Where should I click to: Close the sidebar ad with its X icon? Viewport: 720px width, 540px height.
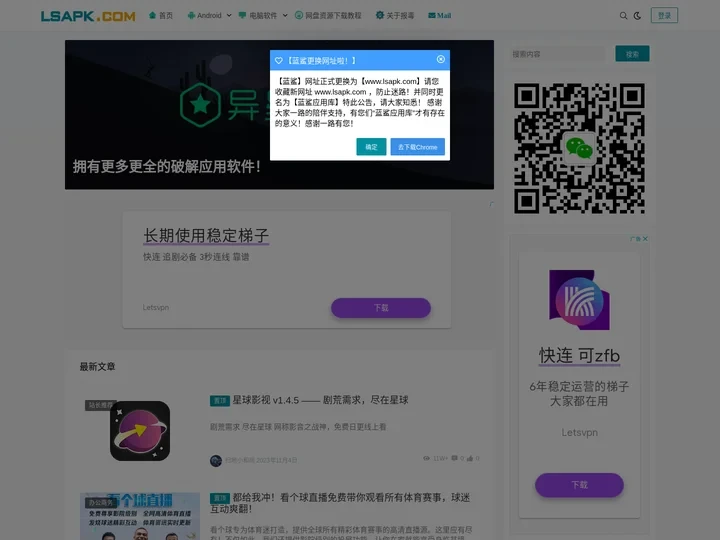click(645, 239)
